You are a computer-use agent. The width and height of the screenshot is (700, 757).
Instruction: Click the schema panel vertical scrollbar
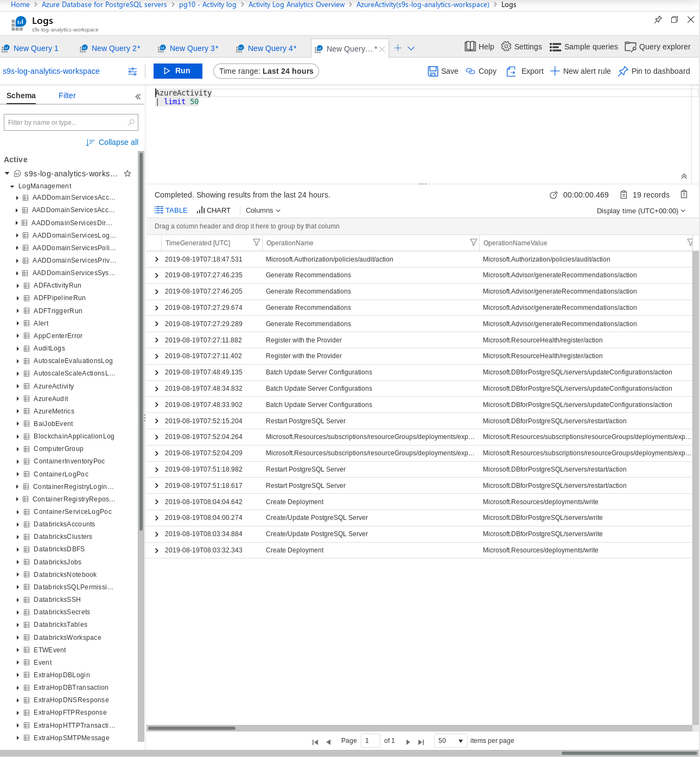(141, 341)
